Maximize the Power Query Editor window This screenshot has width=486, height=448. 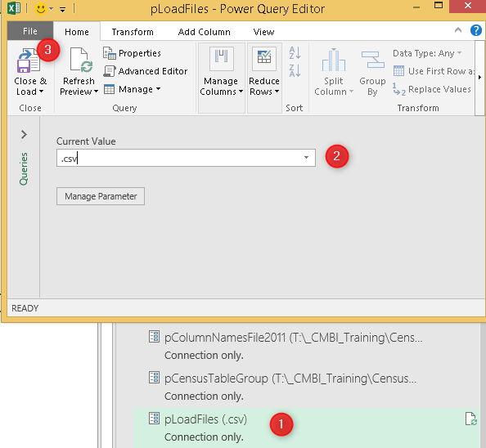pos(439,5)
